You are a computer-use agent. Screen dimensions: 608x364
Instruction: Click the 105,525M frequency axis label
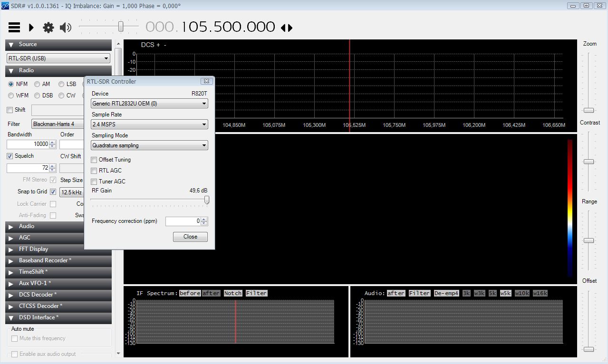(x=354, y=125)
